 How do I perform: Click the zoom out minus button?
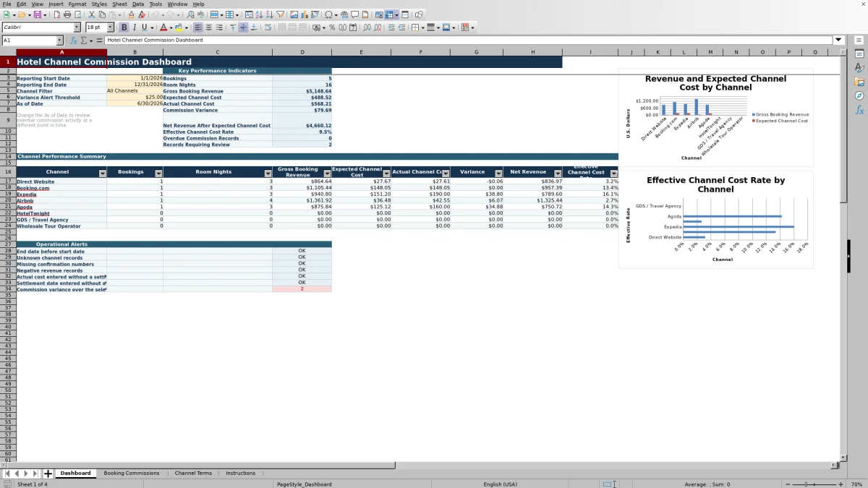tap(787, 484)
